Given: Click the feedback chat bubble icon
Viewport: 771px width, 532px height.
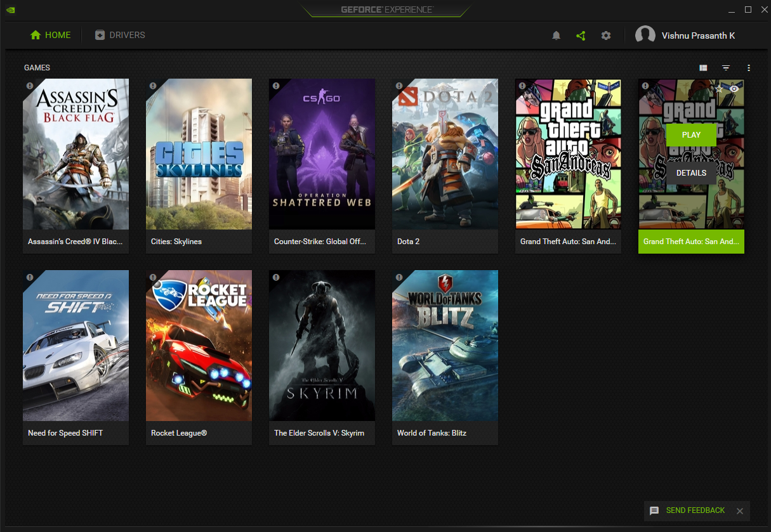Looking at the screenshot, I should (x=654, y=510).
